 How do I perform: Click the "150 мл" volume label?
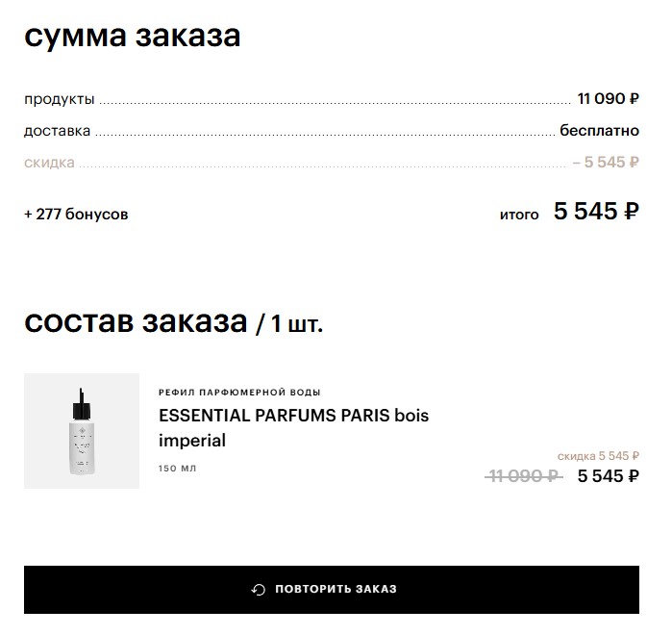point(177,469)
